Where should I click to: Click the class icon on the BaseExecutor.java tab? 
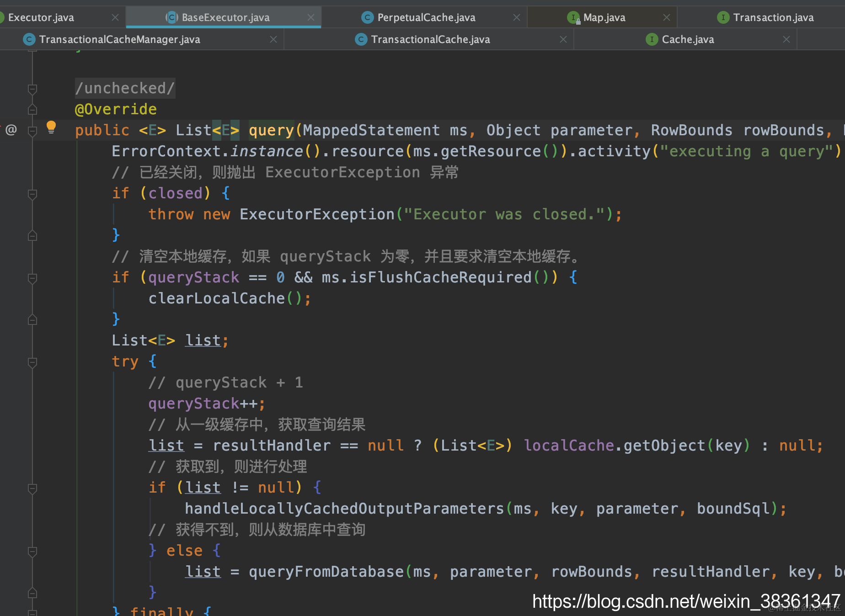point(172,17)
